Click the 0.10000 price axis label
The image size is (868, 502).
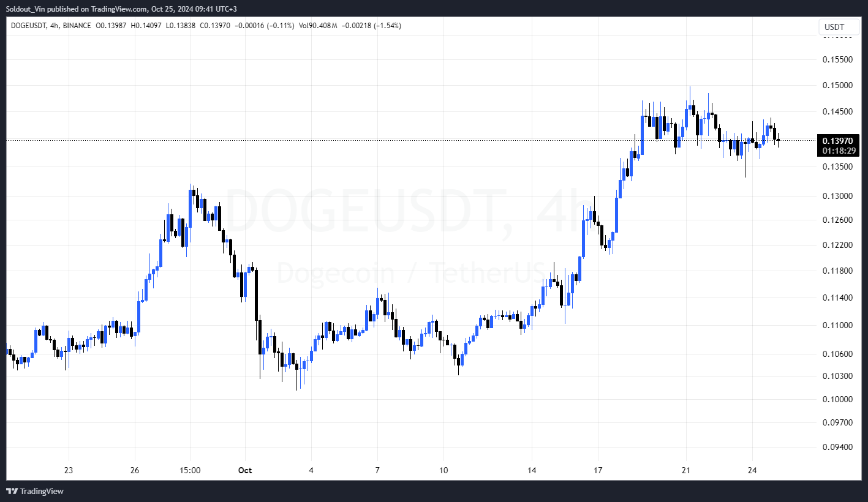tap(837, 399)
